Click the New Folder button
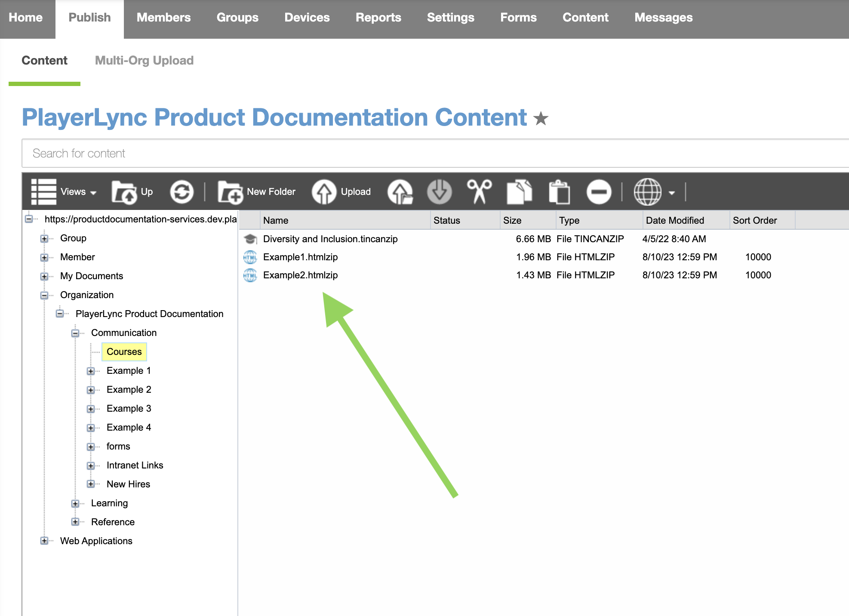The width and height of the screenshot is (849, 616). click(x=257, y=192)
